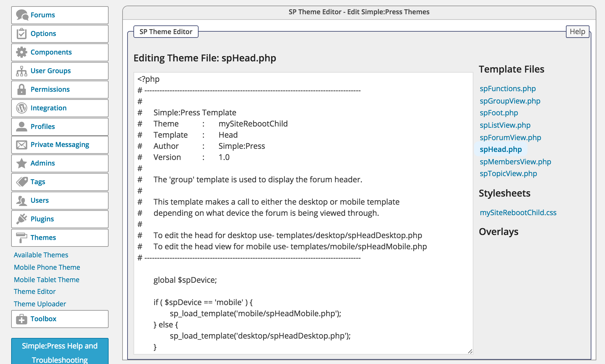The width and height of the screenshot is (605, 364).
Task: Click the 'Simple:Press Template' comment line
Action: click(x=195, y=113)
